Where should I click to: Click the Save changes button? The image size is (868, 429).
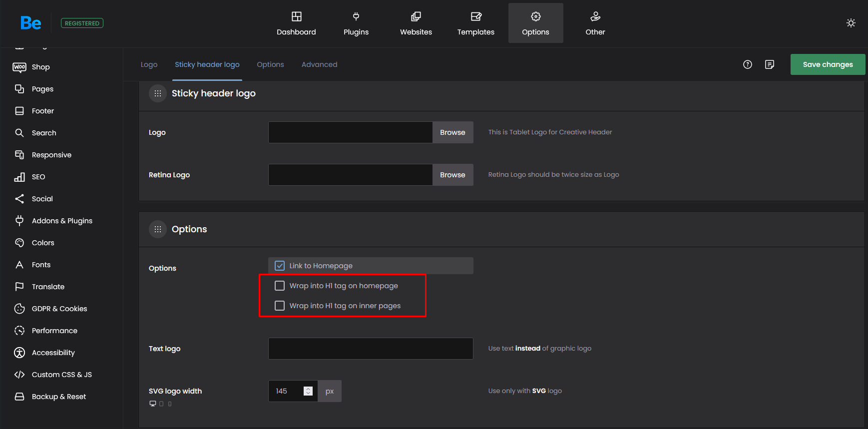[x=828, y=64]
